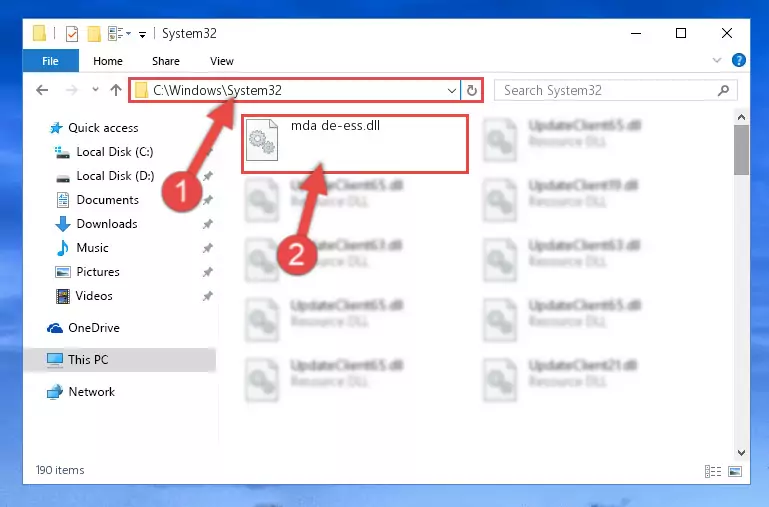Click the Documents page icon
769x507 pixels.
pos(63,200)
